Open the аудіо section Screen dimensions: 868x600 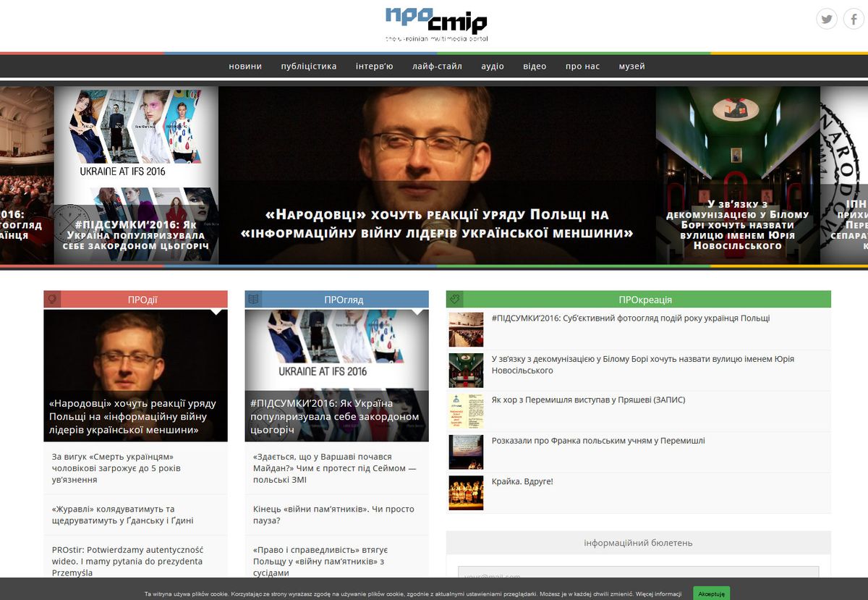pyautogui.click(x=493, y=66)
